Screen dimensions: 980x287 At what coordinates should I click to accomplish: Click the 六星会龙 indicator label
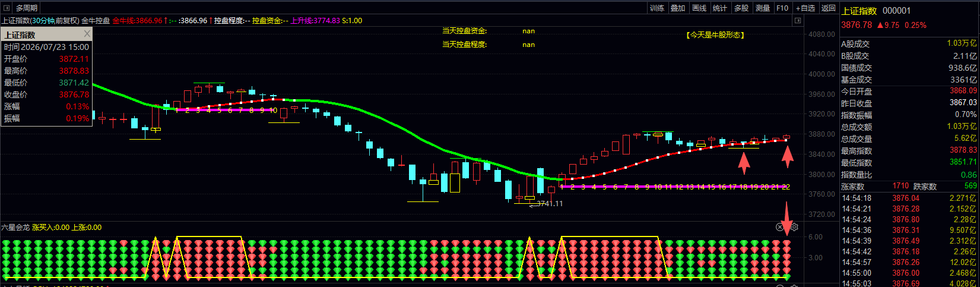15,227
